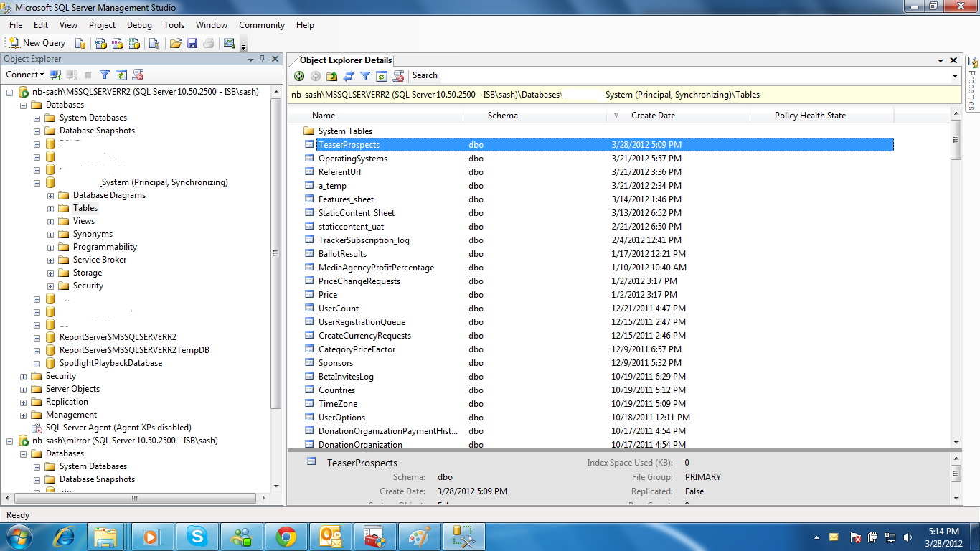Open the Connect dropdown in Object Explorer
The width and height of the screenshot is (980, 551).
coord(24,75)
